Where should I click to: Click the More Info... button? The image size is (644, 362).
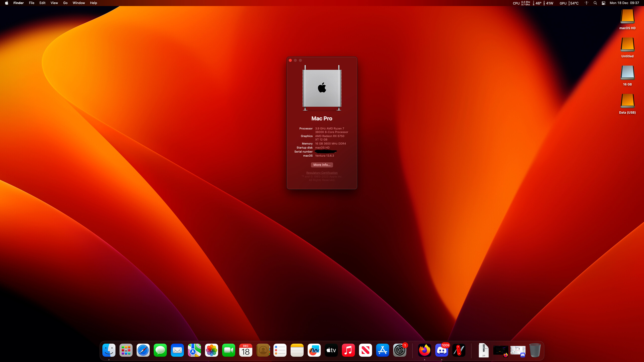pos(322,165)
